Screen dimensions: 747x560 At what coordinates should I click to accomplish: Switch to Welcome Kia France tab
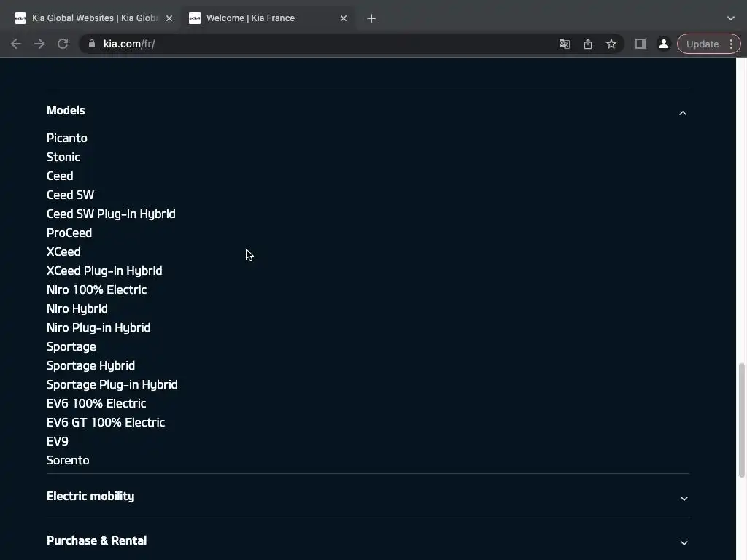pyautogui.click(x=268, y=18)
